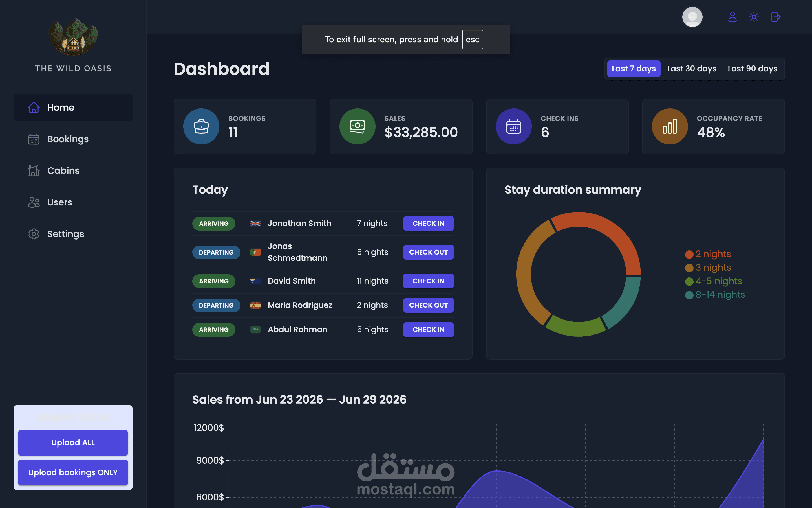Click Abdul Rahman's Saudi flag
812x508 pixels.
coord(255,330)
